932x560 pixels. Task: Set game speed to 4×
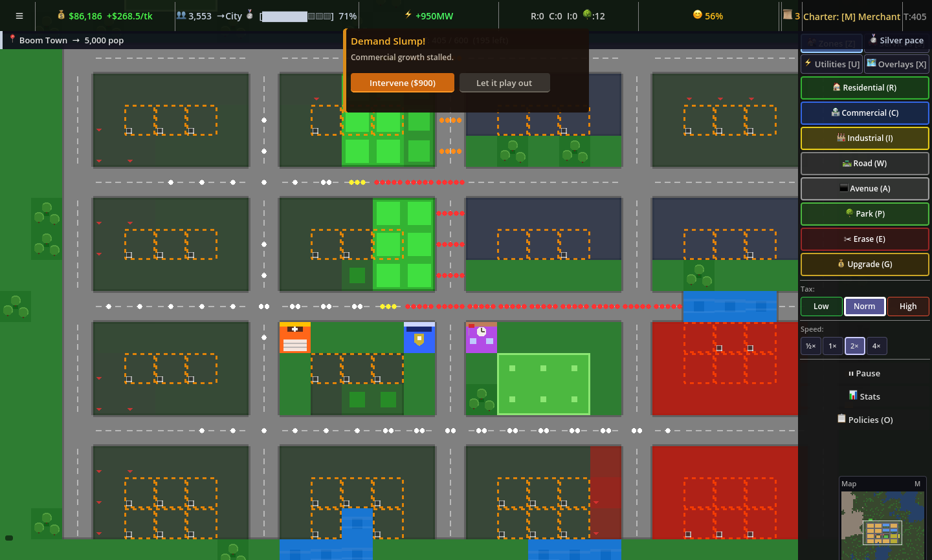click(x=877, y=346)
